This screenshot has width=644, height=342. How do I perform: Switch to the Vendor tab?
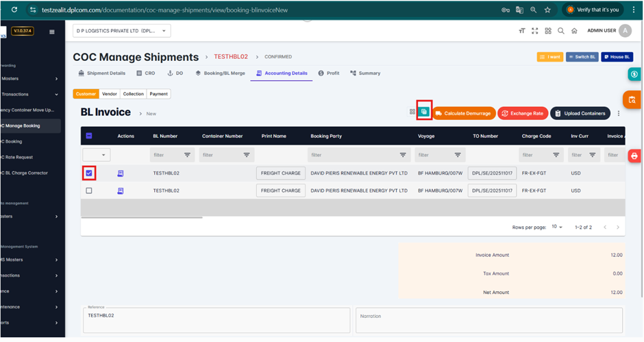tap(110, 94)
